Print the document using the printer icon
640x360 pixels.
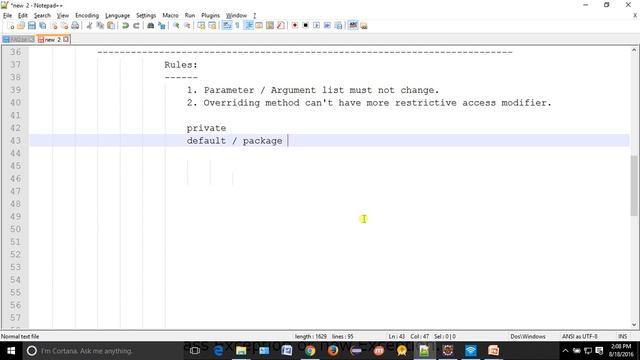(x=75, y=26)
